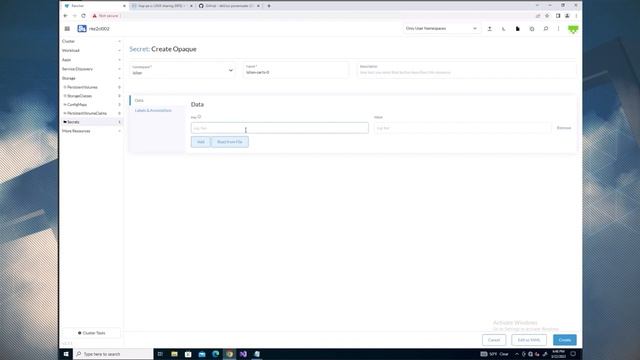Click the Copy KubeConfig icon
640x360 pixels.
tap(532, 29)
